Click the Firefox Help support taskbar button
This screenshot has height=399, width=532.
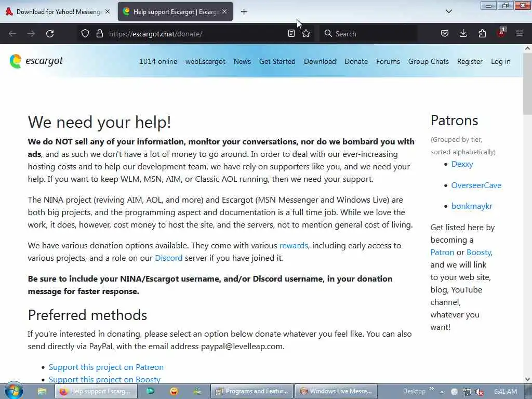pyautogui.click(x=96, y=391)
